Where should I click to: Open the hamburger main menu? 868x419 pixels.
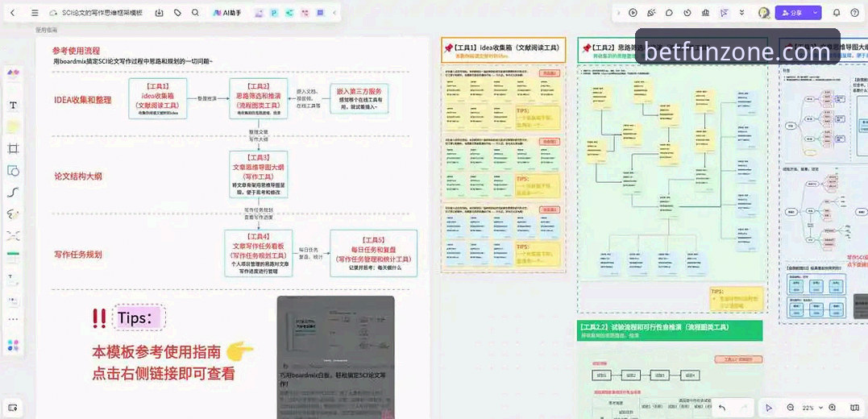coord(35,13)
